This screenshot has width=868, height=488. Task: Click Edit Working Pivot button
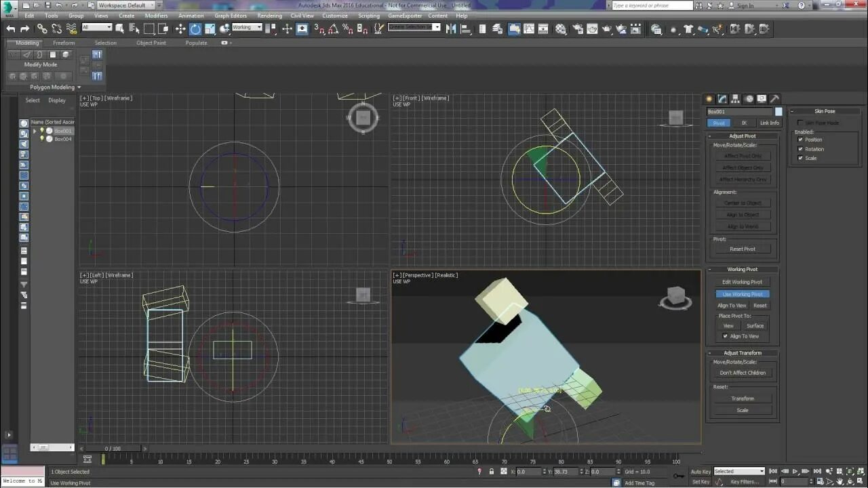point(743,282)
